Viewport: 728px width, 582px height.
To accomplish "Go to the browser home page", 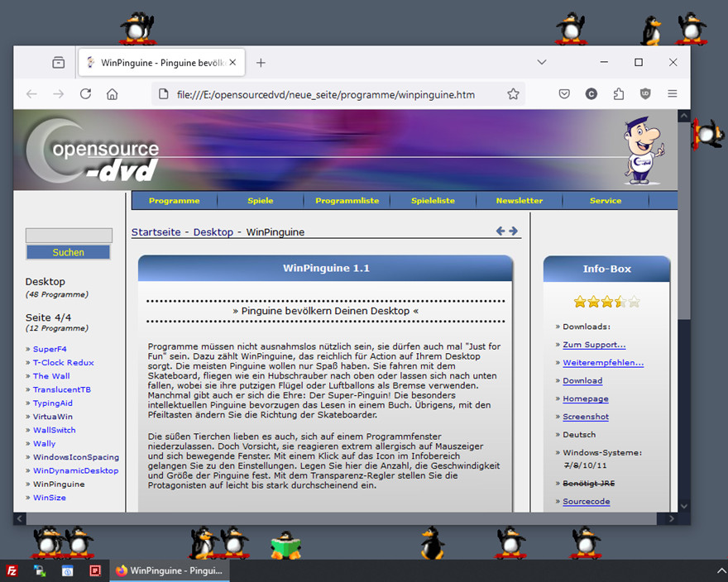I will tap(113, 94).
